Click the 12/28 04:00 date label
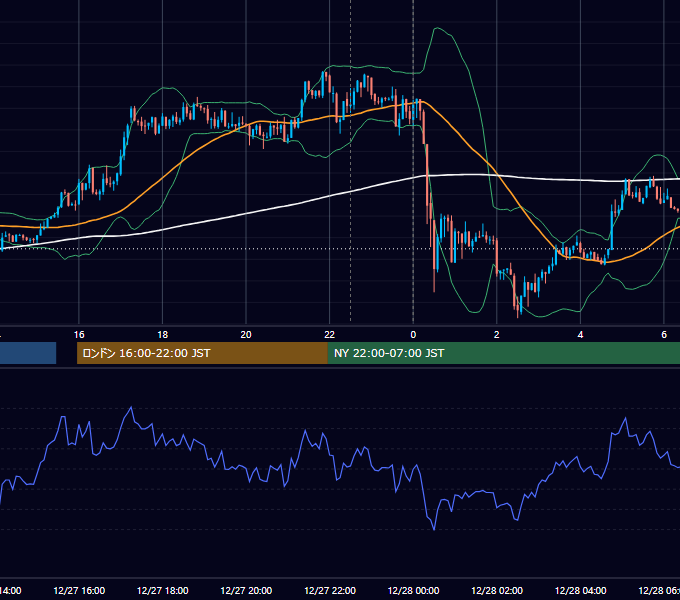 tap(580, 590)
